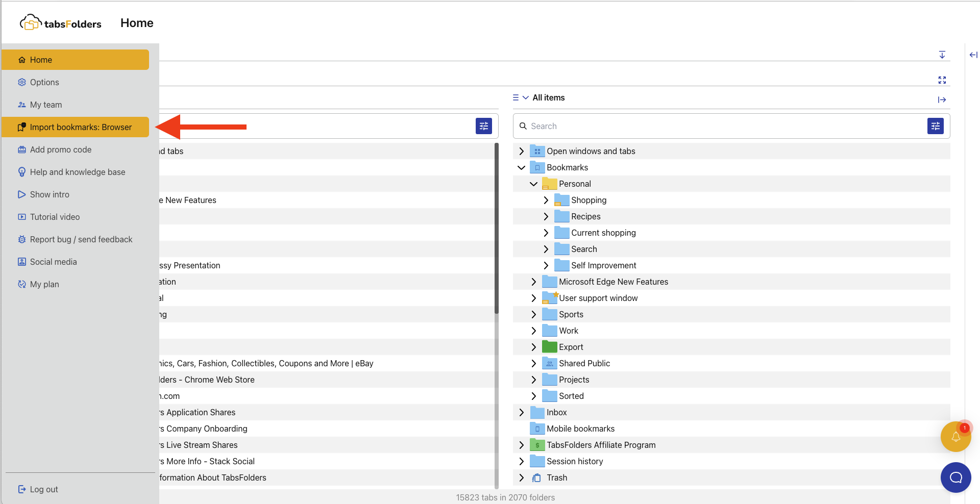980x504 pixels.
Task: Open Add promo code
Action: click(76, 149)
